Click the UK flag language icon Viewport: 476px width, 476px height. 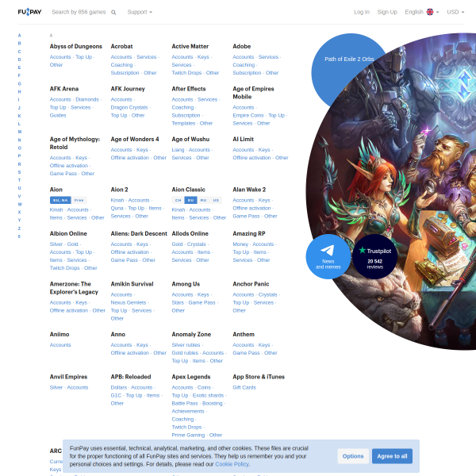(430, 12)
